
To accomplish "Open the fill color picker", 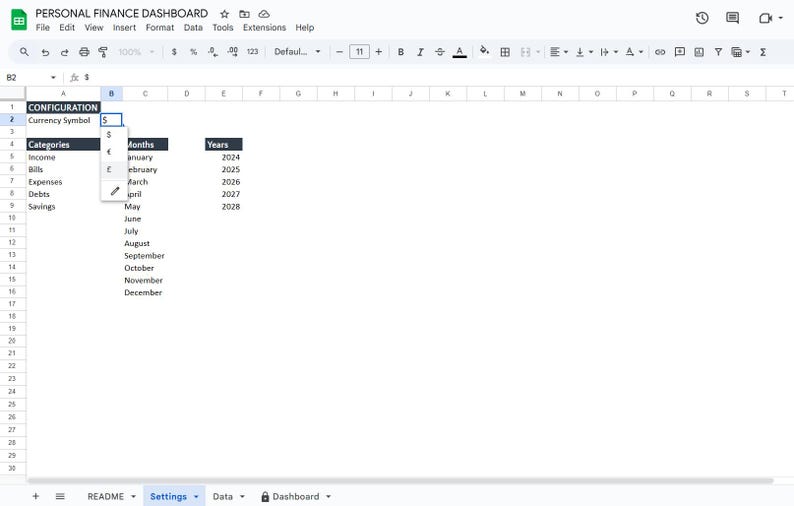I will click(484, 51).
